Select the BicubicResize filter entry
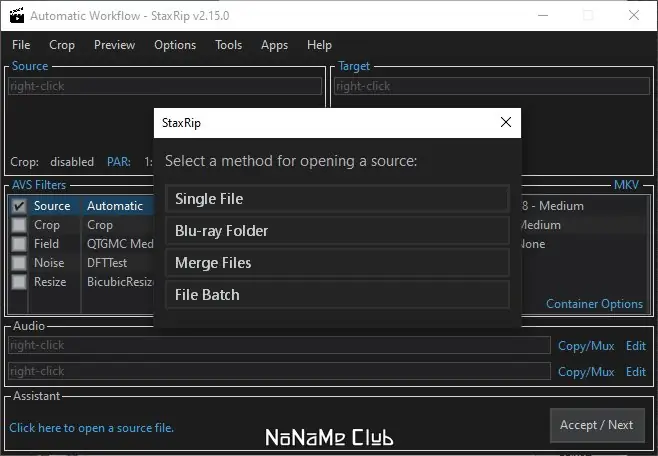 pos(120,281)
